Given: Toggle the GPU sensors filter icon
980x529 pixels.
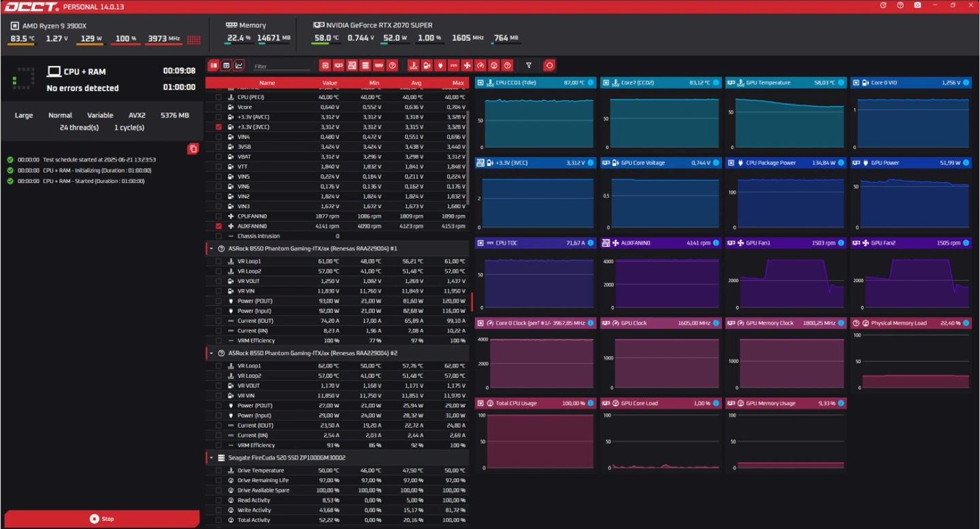Looking at the screenshot, I should click(x=338, y=65).
